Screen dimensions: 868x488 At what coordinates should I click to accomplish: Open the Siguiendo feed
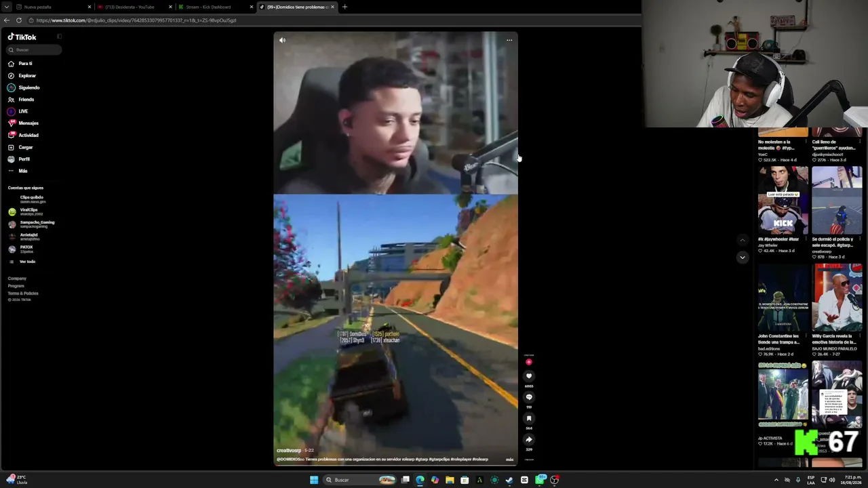(x=24, y=87)
